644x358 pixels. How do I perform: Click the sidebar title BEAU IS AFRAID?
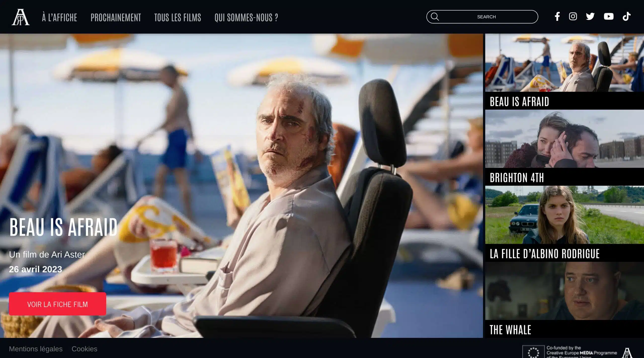(x=519, y=102)
